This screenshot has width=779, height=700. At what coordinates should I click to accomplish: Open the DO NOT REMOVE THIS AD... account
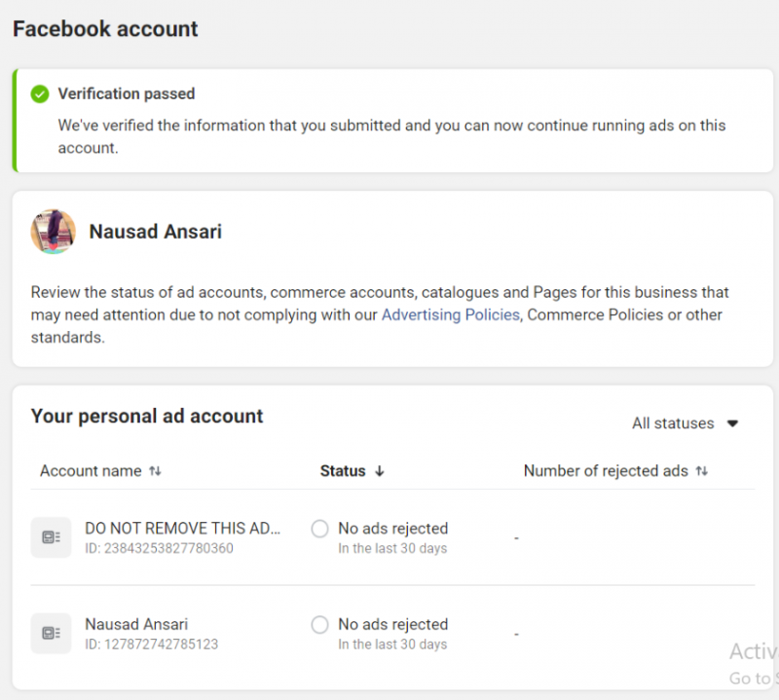pos(183,528)
